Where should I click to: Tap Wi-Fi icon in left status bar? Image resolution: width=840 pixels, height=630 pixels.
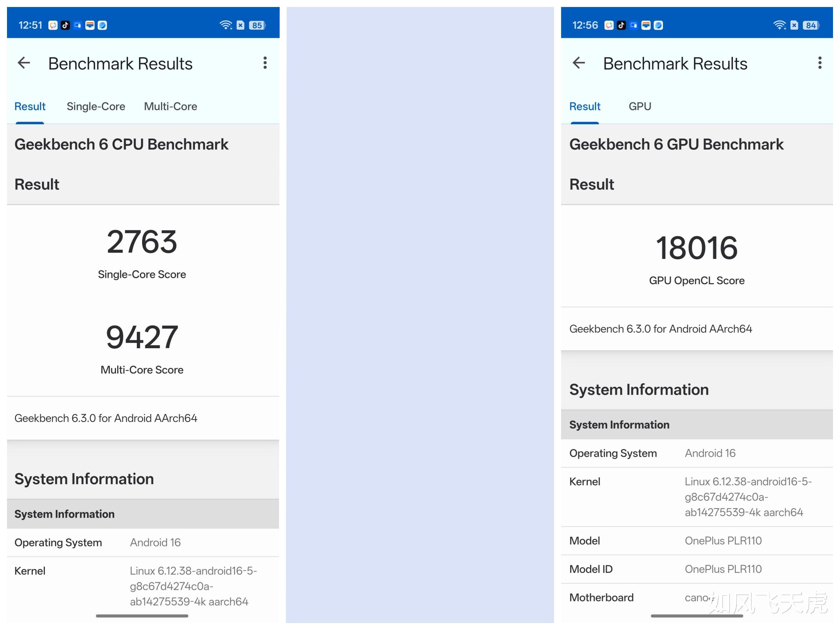tap(225, 26)
